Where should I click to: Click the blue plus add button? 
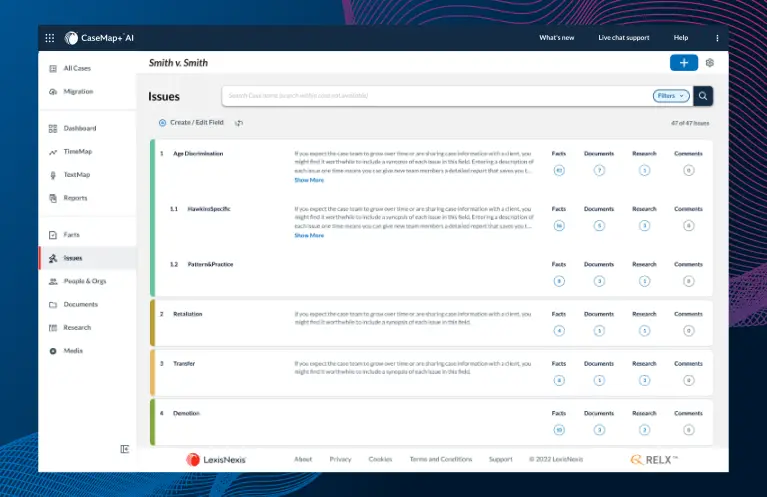tap(683, 63)
